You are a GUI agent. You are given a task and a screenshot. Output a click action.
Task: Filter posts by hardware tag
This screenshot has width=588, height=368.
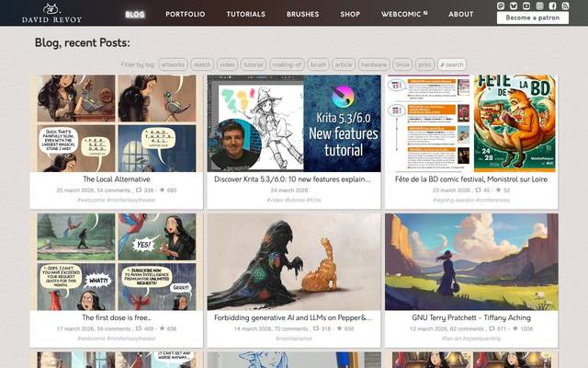click(374, 64)
